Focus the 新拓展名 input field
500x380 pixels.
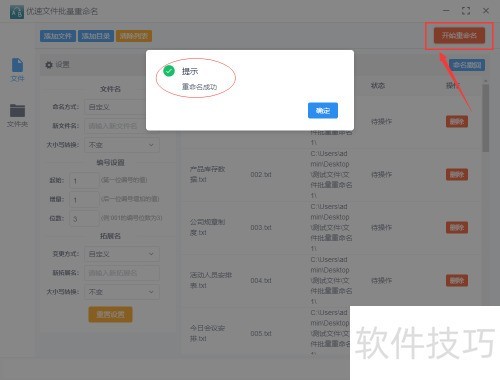click(122, 273)
